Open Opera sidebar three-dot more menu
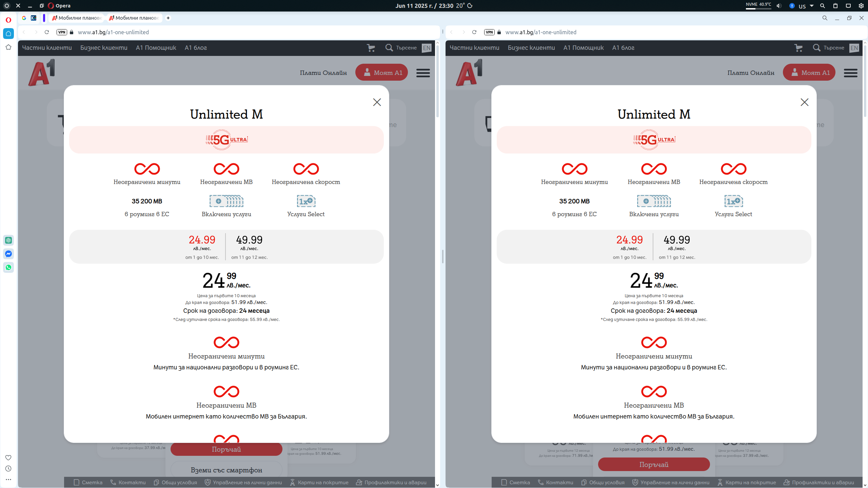The image size is (868, 488). 8,480
